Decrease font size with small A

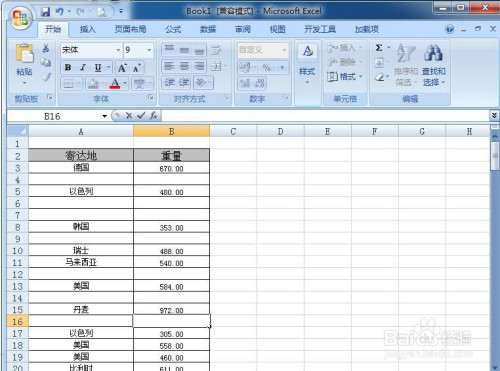[x=137, y=68]
